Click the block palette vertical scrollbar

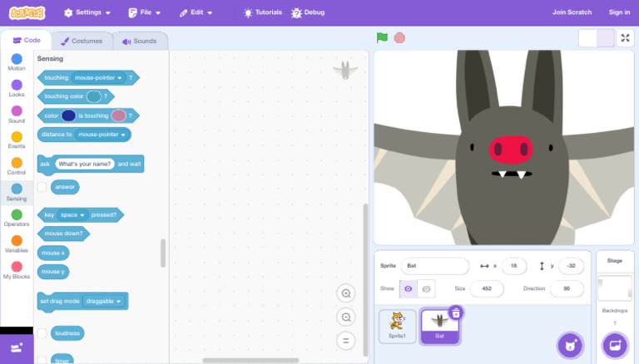[x=163, y=253]
